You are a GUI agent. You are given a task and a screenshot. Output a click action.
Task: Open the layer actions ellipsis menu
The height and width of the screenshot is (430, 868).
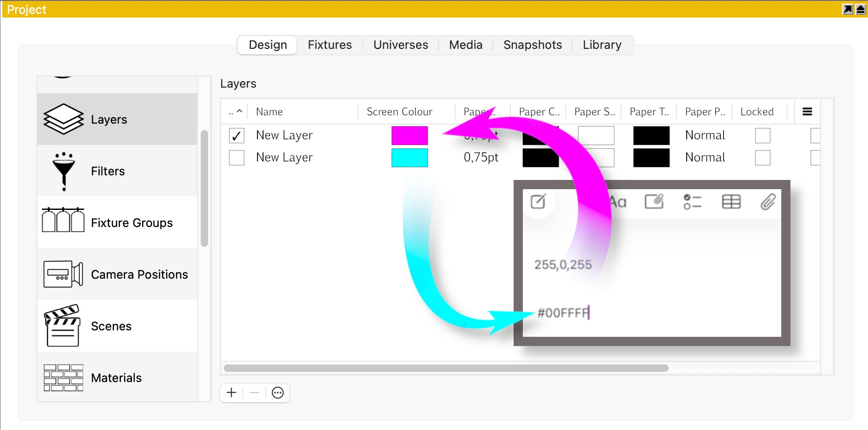click(x=278, y=393)
